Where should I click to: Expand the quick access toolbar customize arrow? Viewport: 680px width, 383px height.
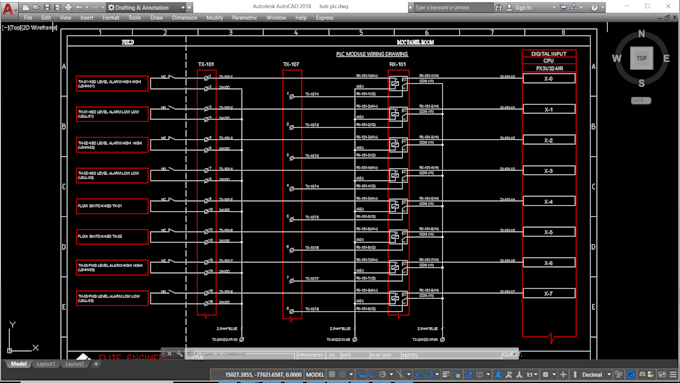(190, 7)
